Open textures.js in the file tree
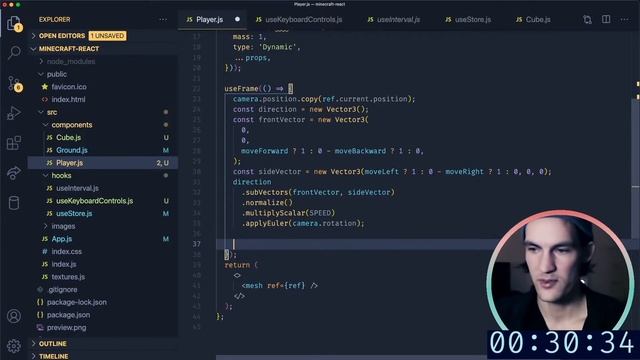This screenshot has width=640, height=360. click(x=68, y=276)
